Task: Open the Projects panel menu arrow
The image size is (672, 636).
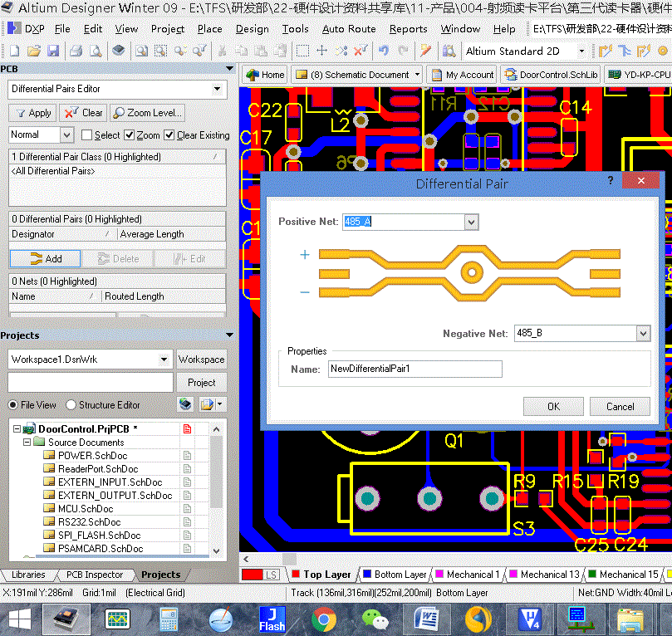Action: coord(230,335)
